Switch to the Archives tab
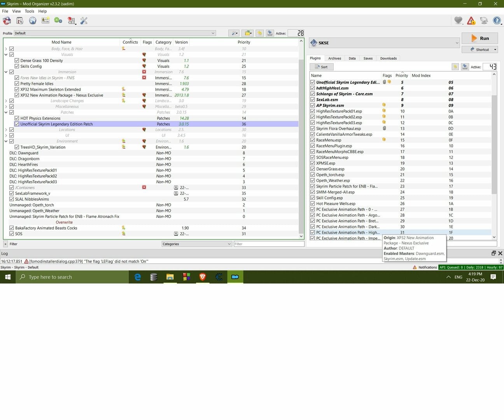This screenshot has height=420, width=504. (x=334, y=58)
